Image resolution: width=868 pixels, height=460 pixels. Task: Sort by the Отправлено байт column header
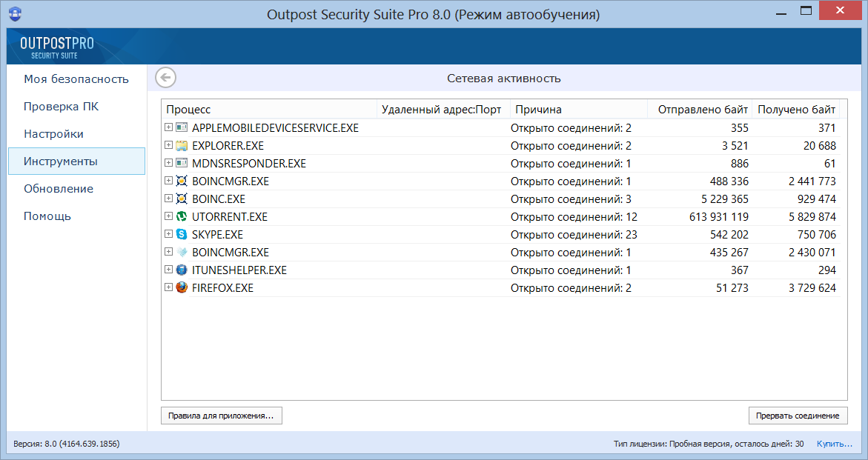tap(703, 110)
